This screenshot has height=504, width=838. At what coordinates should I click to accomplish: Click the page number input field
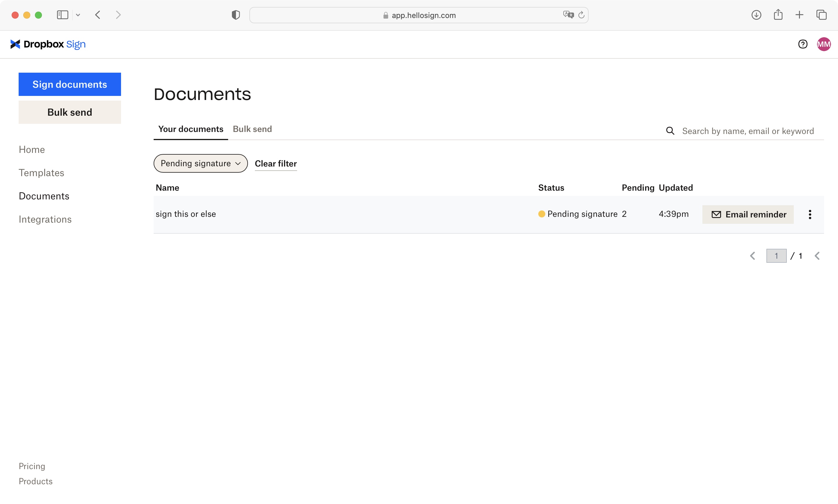(x=776, y=256)
